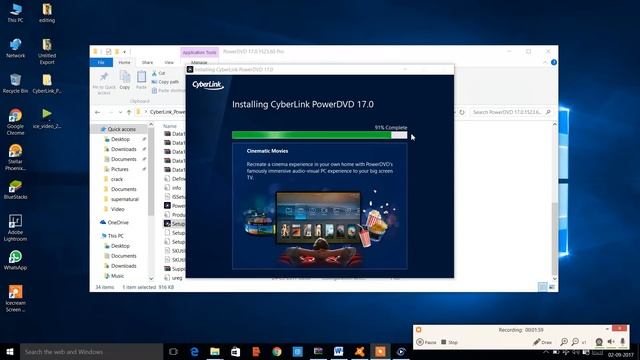Select Quick access in navigation pane
Screen dimensions: 640x360
(x=121, y=129)
